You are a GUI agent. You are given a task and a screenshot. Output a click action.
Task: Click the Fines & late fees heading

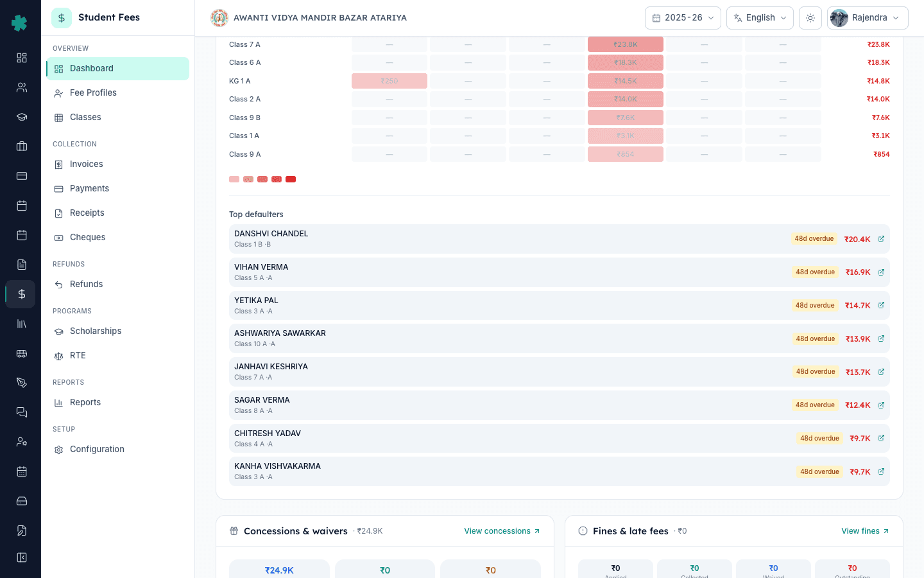coord(631,531)
